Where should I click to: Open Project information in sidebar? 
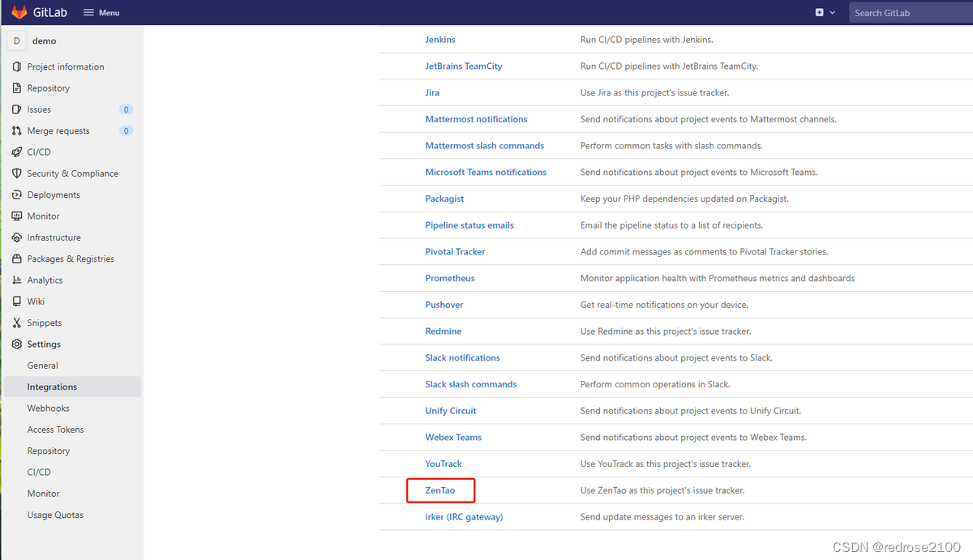pyautogui.click(x=66, y=66)
